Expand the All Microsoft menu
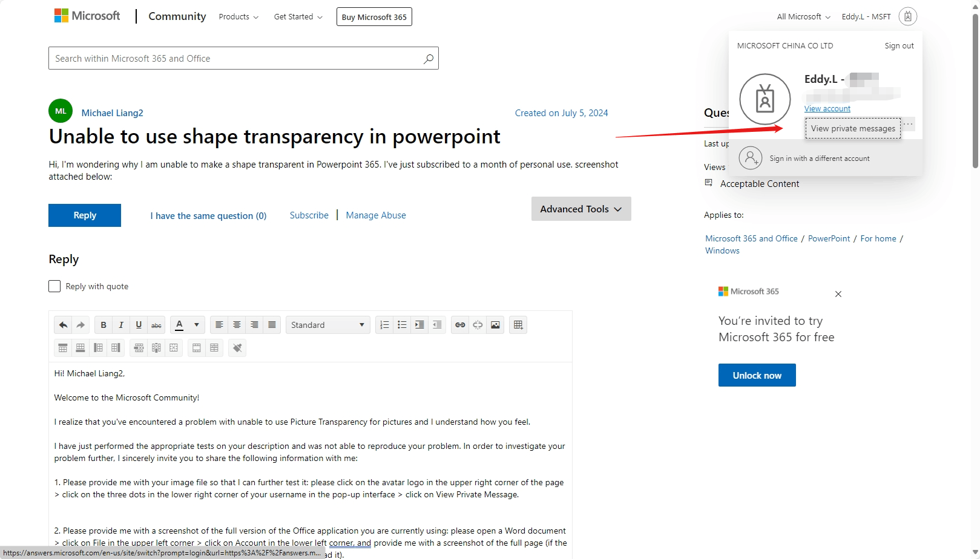The image size is (980, 559). tap(803, 17)
